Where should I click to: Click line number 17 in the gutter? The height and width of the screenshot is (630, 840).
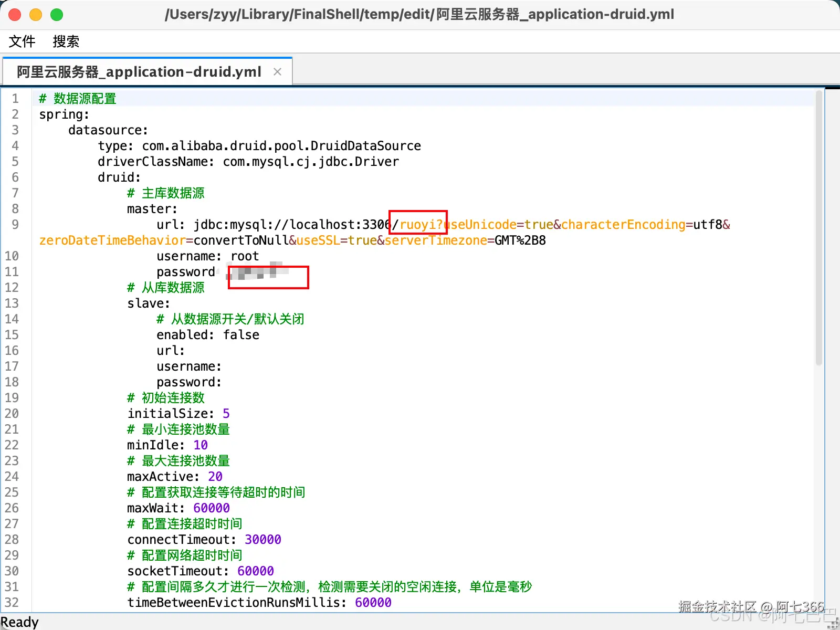[12, 366]
